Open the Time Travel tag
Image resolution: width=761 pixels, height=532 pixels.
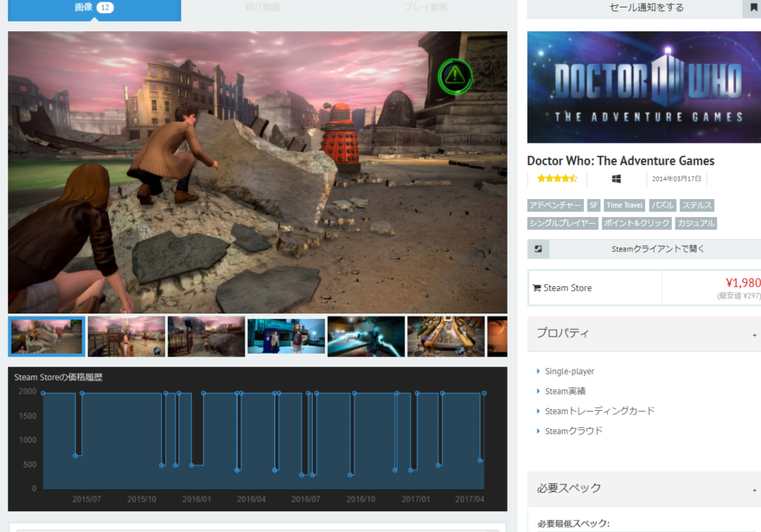624,205
